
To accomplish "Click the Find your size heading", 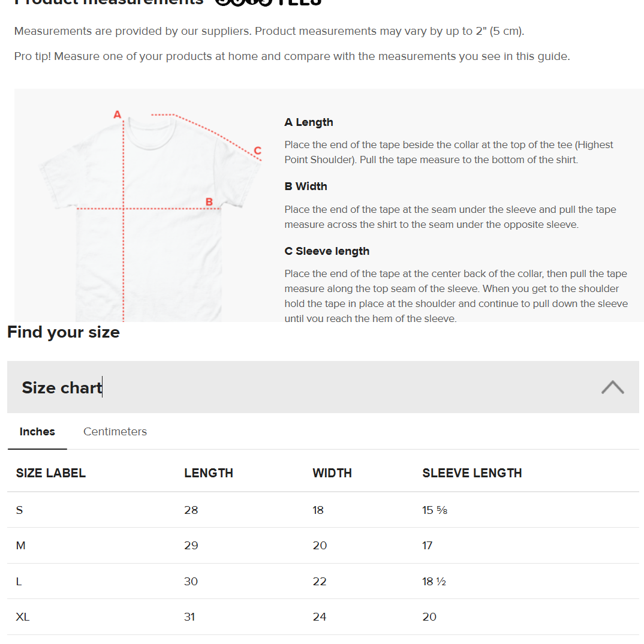I will tap(64, 332).
